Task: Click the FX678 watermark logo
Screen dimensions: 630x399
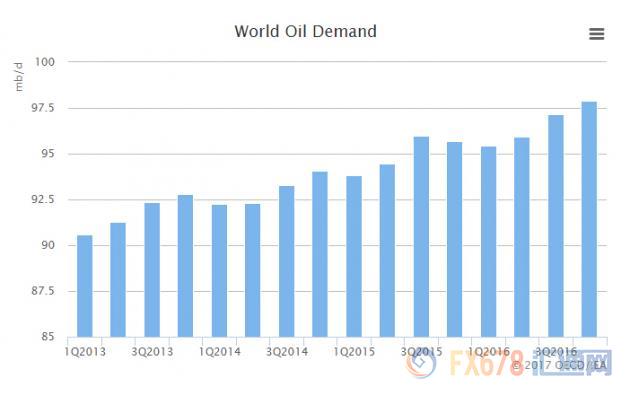Action: point(509,364)
